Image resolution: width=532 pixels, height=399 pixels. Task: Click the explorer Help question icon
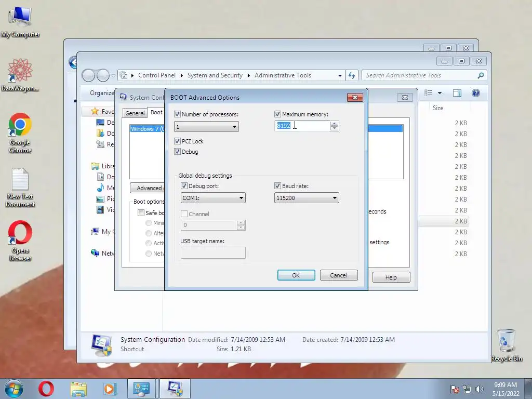[x=476, y=93]
